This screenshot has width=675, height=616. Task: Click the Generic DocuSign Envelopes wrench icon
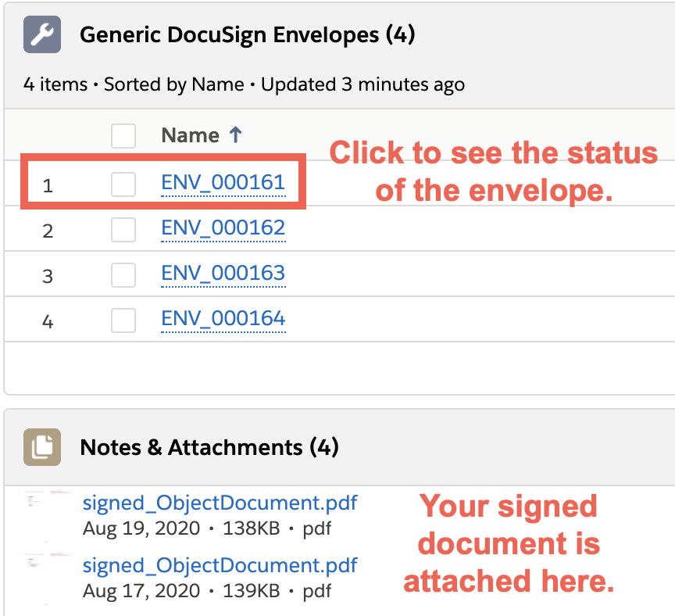pyautogui.click(x=42, y=34)
